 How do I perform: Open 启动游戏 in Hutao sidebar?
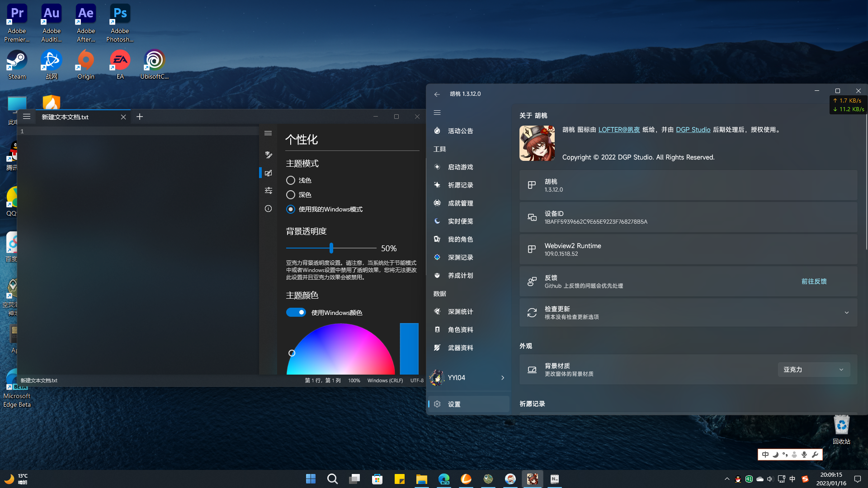click(460, 167)
